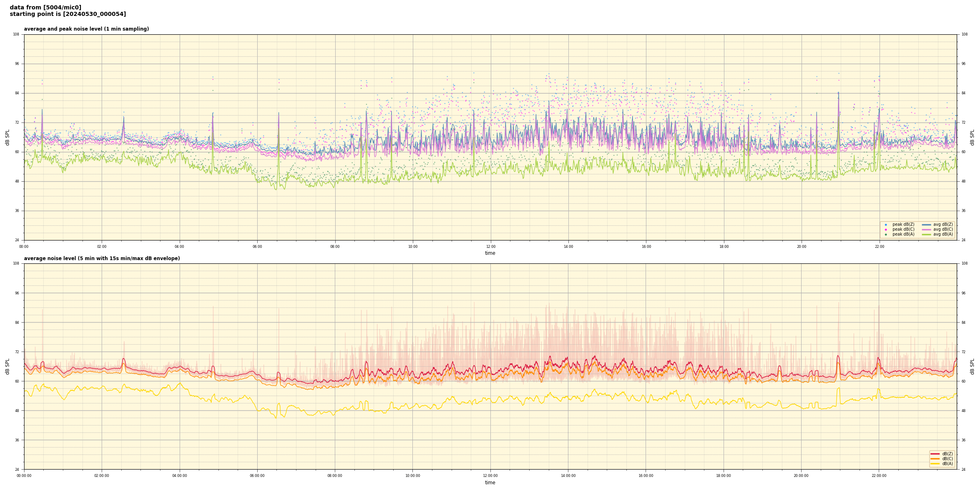Click the 'average noise level (5 min' chart title
The image size is (980, 490).
(102, 258)
